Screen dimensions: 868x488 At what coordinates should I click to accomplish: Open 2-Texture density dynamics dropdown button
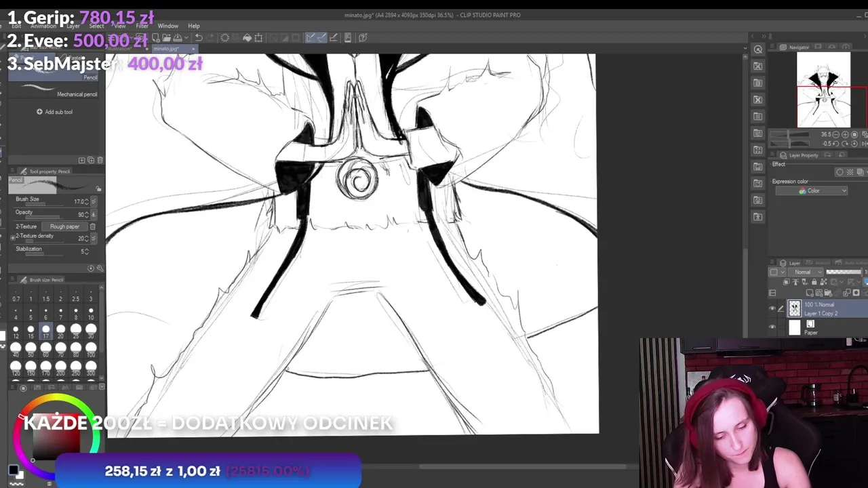[x=94, y=238]
